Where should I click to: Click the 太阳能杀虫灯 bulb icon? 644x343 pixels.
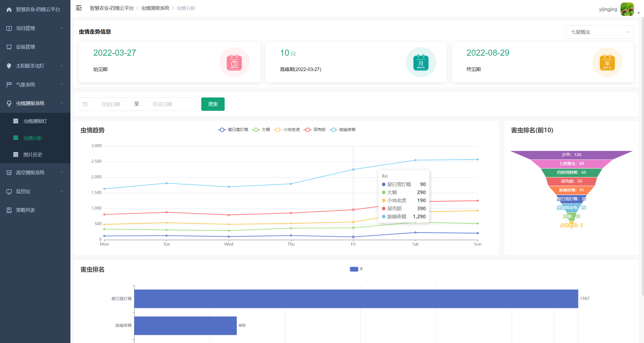pos(9,66)
